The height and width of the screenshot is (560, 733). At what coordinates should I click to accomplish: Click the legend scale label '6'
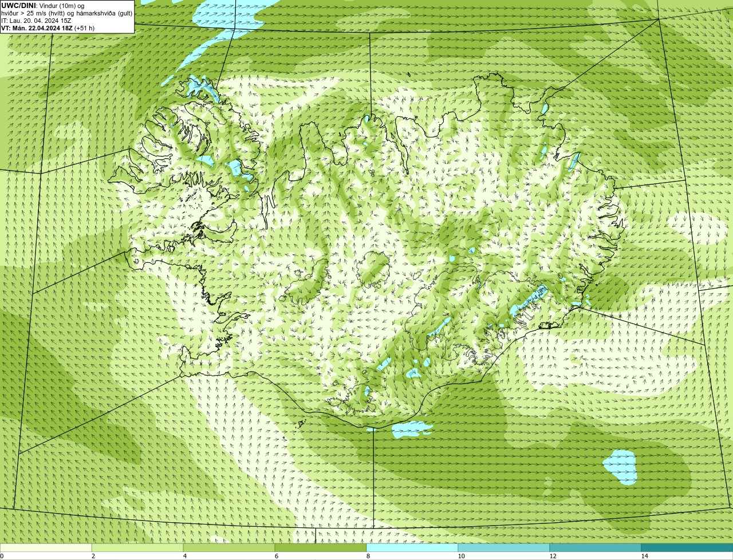pyautogui.click(x=276, y=556)
